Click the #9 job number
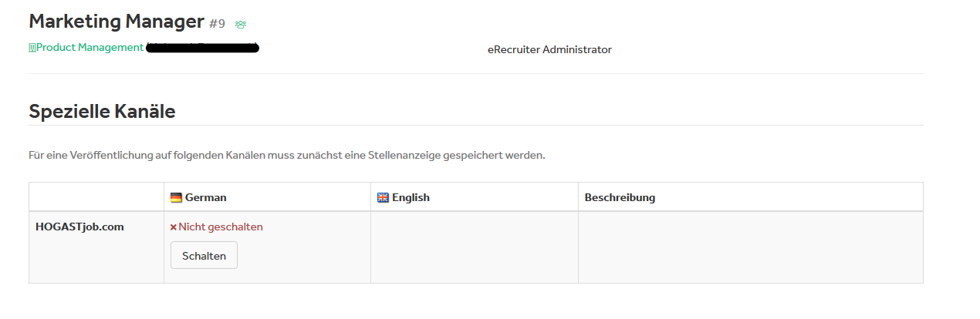Image resolution: width=980 pixels, height=319 pixels. tap(217, 24)
